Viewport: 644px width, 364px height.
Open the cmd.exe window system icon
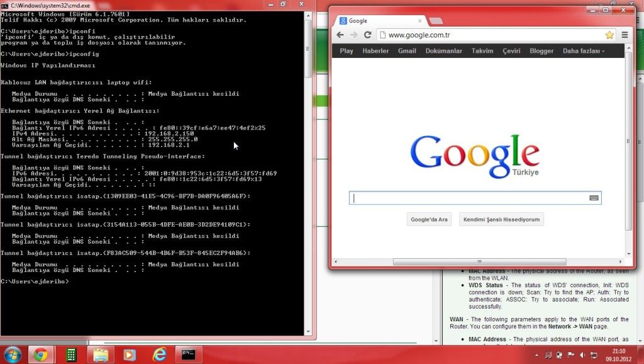(4, 5)
